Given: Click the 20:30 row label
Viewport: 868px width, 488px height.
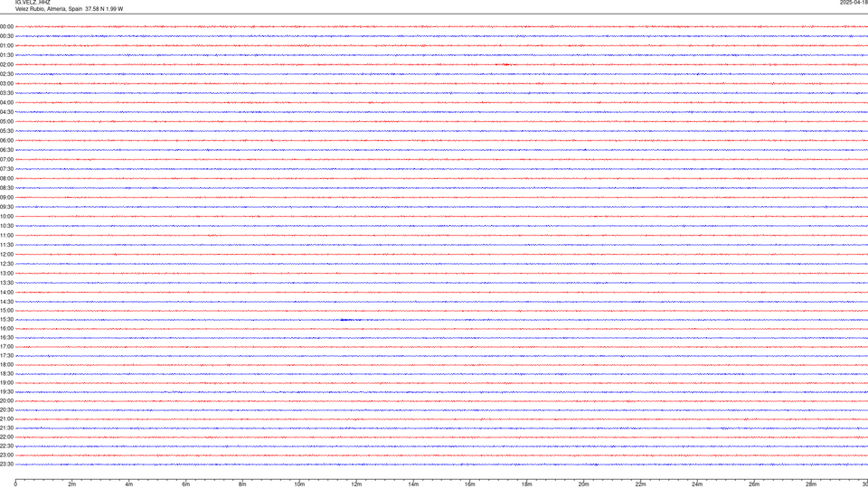Looking at the screenshot, I should (6, 410).
